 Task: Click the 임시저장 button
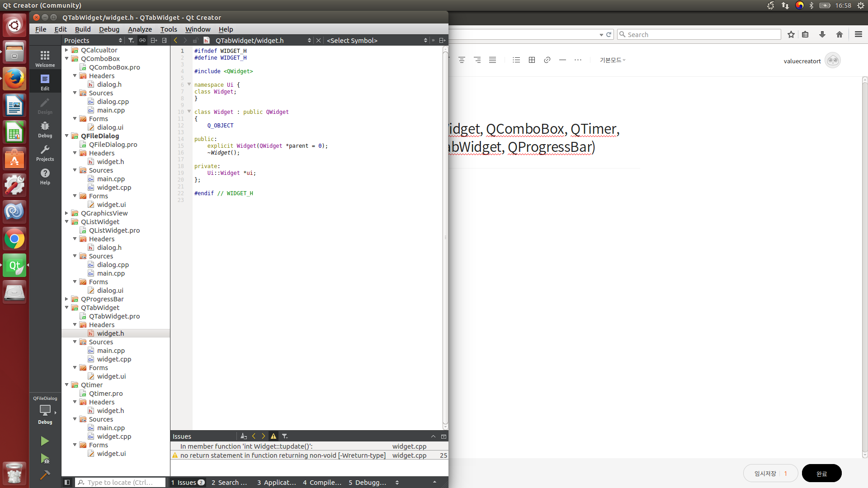click(x=765, y=474)
